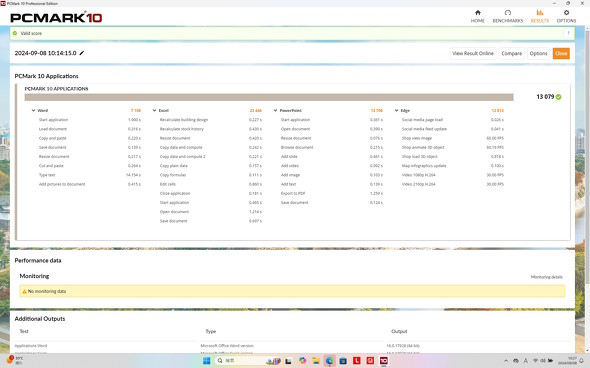Click the 'Type' column header
Viewport: 590px width, 368px height.
[210, 332]
